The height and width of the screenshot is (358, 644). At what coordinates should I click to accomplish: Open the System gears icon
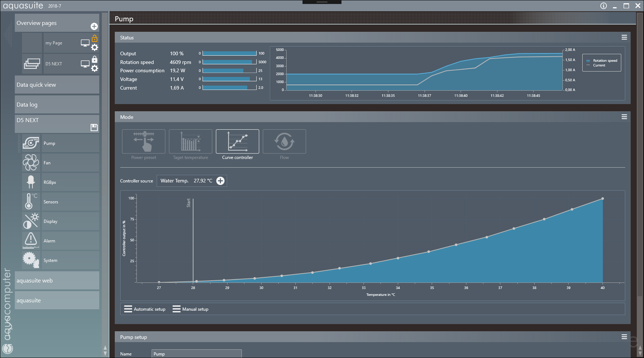[x=31, y=260]
